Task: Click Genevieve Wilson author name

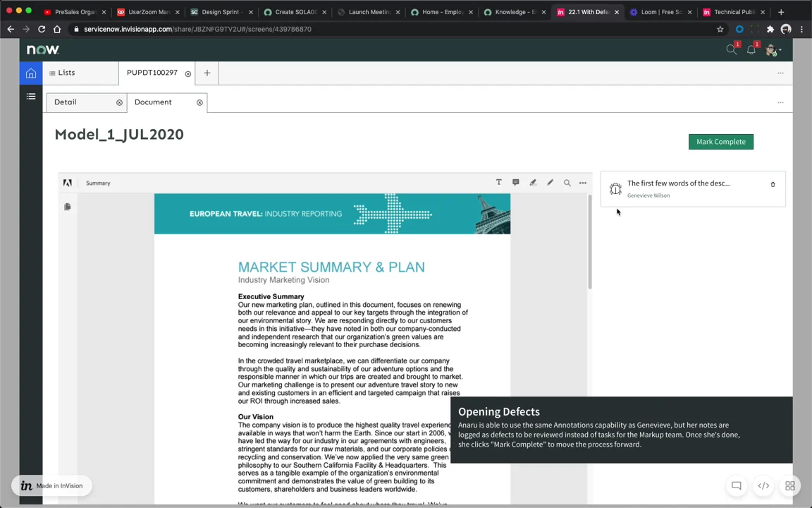Action: coord(648,195)
